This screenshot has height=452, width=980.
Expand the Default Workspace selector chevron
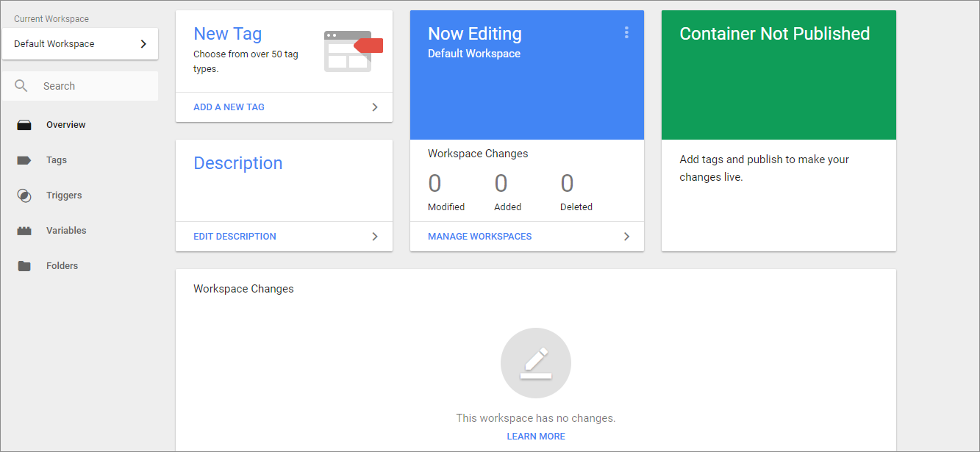(x=145, y=43)
